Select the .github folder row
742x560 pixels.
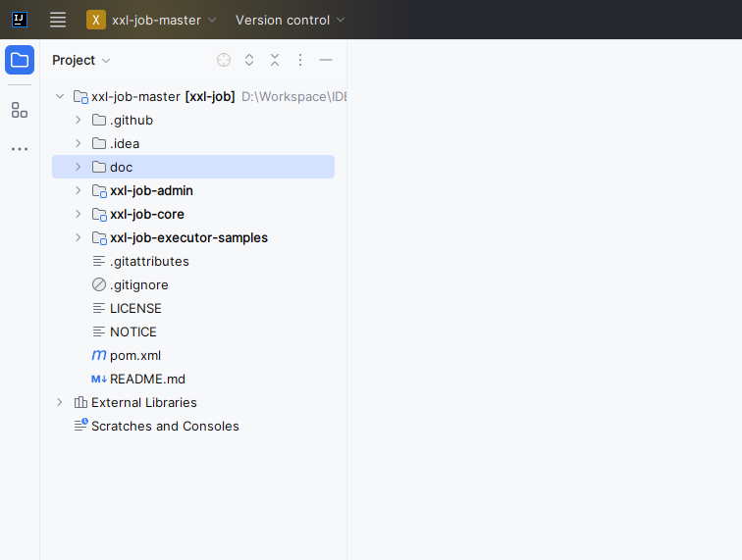coord(193,120)
